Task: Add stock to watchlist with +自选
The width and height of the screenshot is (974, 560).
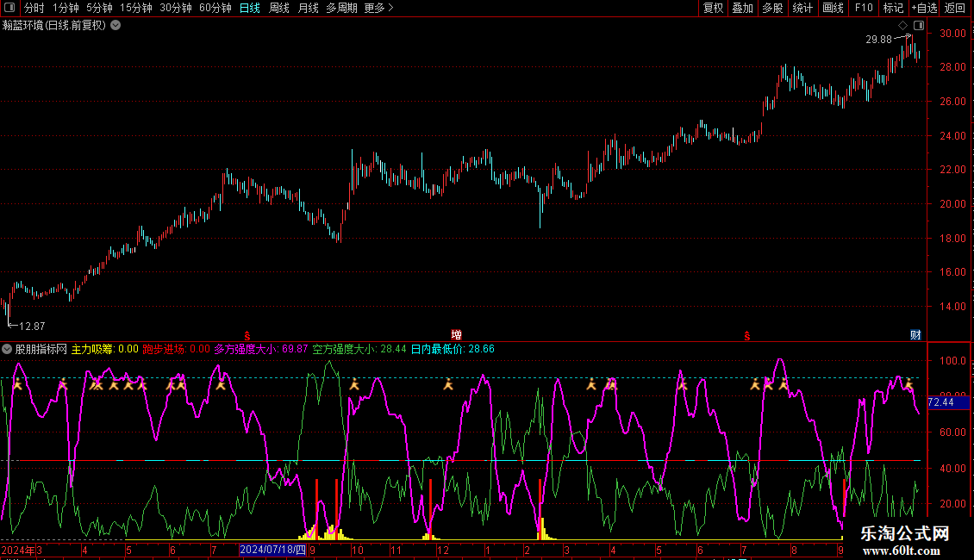Action: 924,8
